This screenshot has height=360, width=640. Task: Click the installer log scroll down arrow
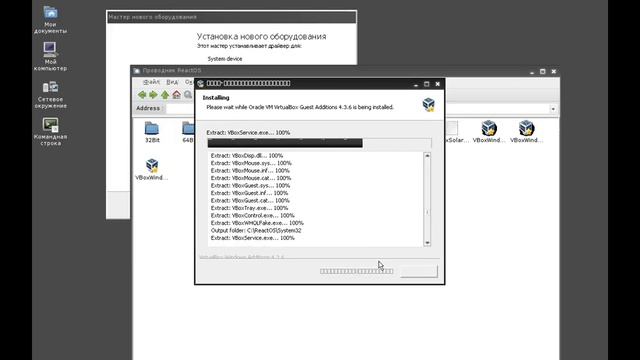(x=427, y=243)
